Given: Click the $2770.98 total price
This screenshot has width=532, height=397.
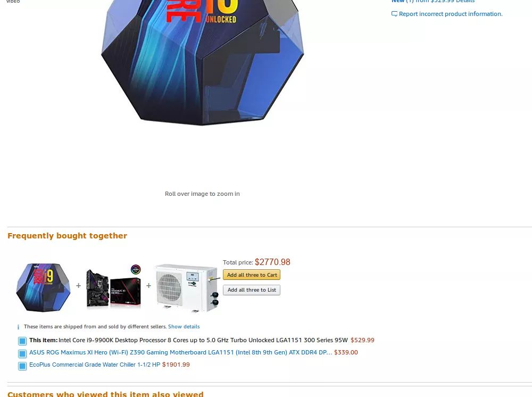Looking at the screenshot, I should pyautogui.click(x=272, y=262).
